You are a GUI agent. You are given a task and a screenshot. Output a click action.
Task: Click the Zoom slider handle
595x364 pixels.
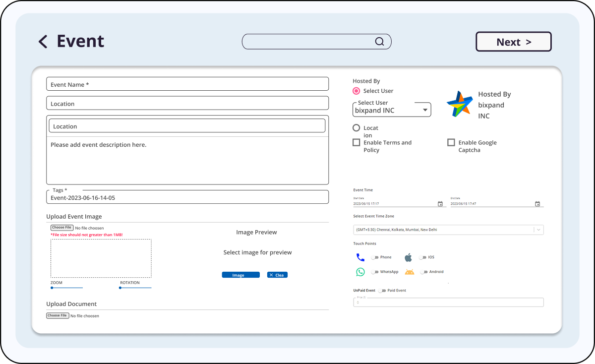pyautogui.click(x=52, y=288)
